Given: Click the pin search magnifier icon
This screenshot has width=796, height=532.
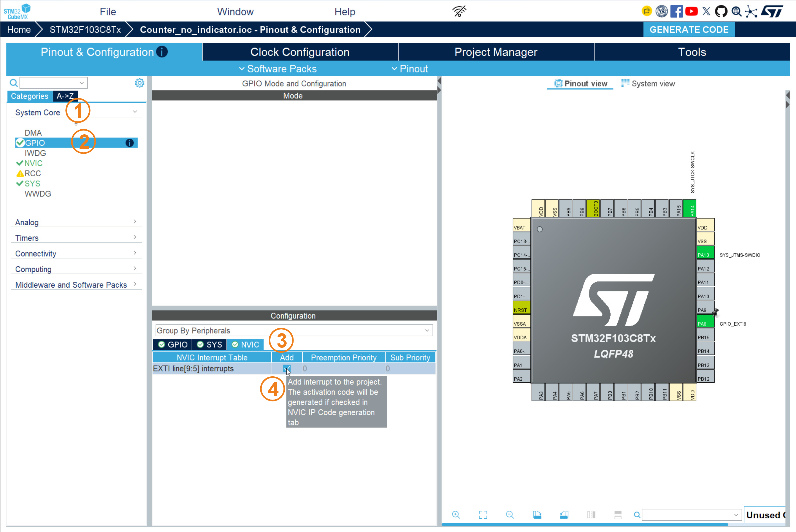Looking at the screenshot, I should point(637,515).
